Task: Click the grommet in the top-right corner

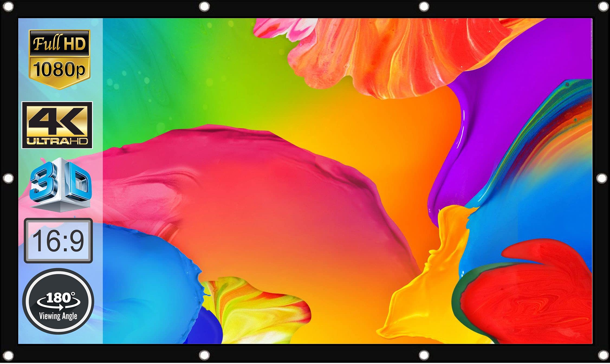Action: 603,6
